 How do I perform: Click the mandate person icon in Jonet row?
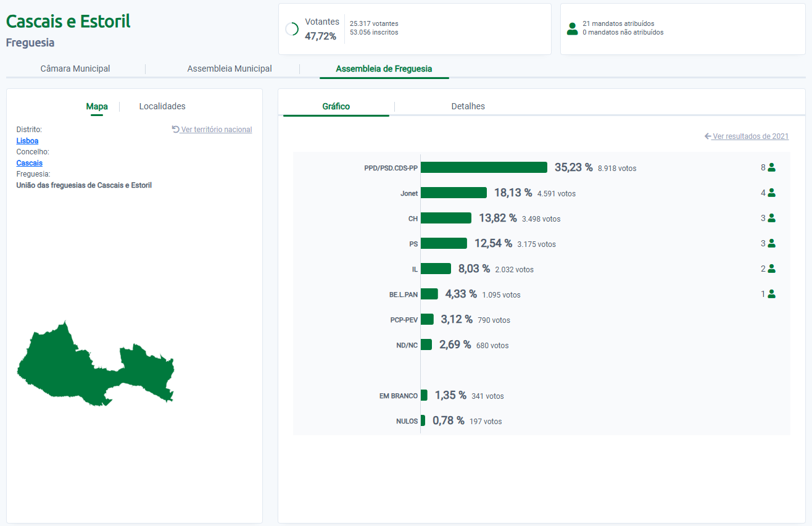click(x=771, y=193)
